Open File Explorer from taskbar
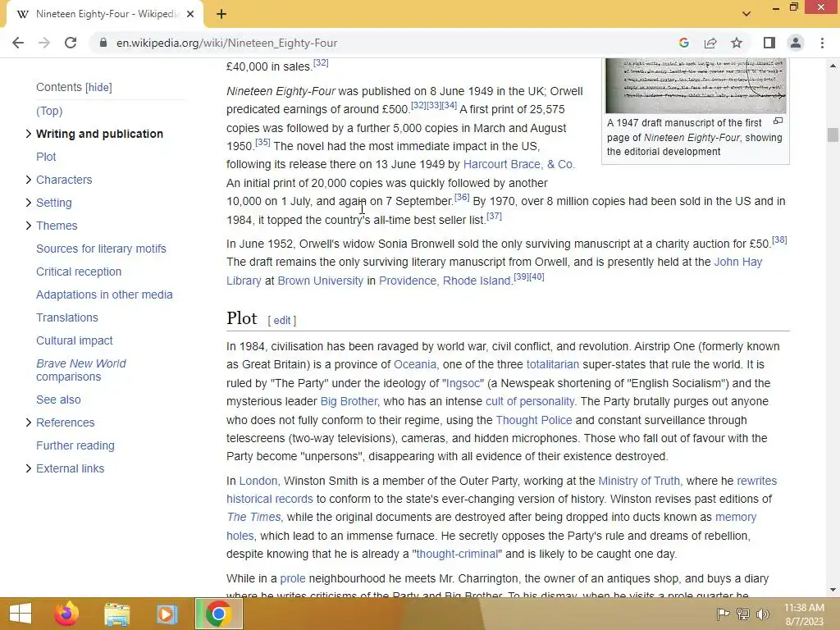Image resolution: width=840 pixels, height=630 pixels. point(116,614)
